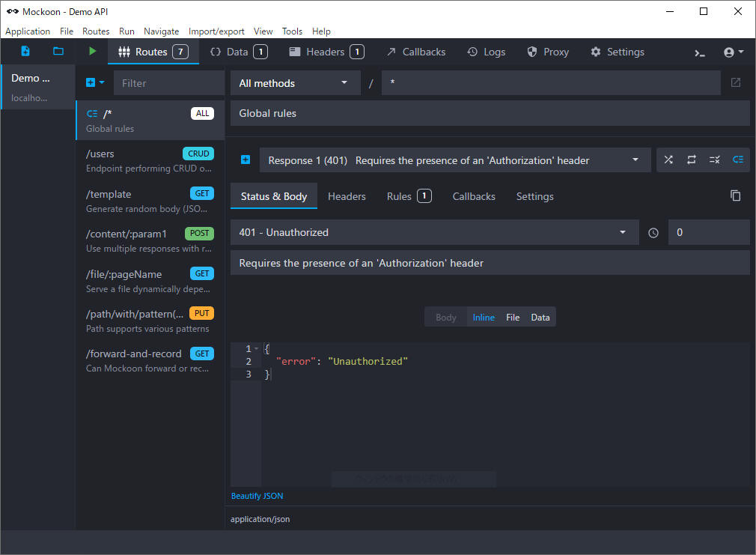Click the route Filter input field
Screen dimensions: 756x555
point(168,83)
